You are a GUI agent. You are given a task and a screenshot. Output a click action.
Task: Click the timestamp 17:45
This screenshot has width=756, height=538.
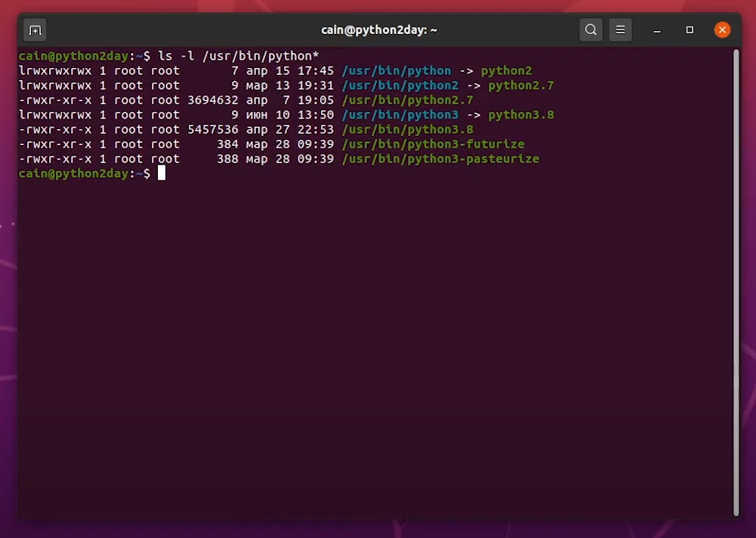pyautogui.click(x=316, y=71)
